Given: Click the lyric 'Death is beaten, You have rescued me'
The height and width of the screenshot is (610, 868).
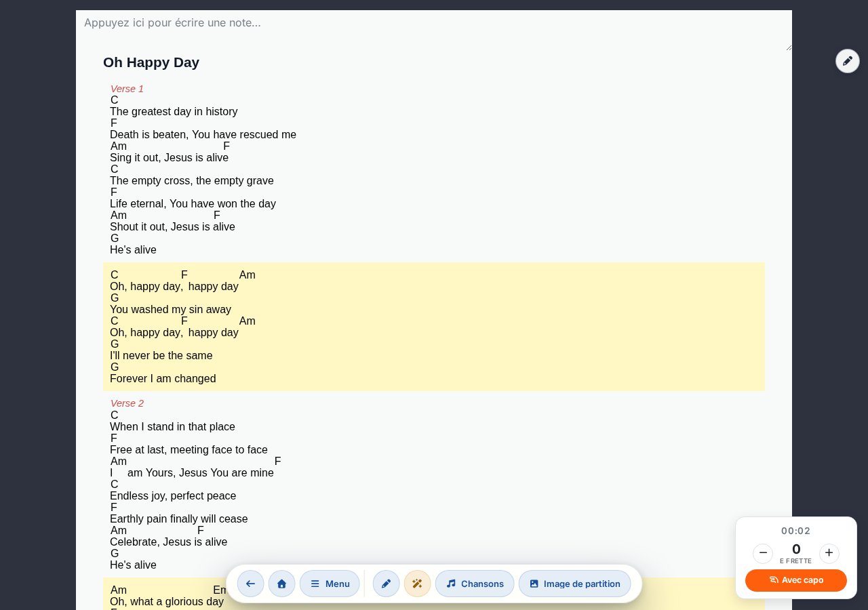Looking at the screenshot, I should click(203, 135).
